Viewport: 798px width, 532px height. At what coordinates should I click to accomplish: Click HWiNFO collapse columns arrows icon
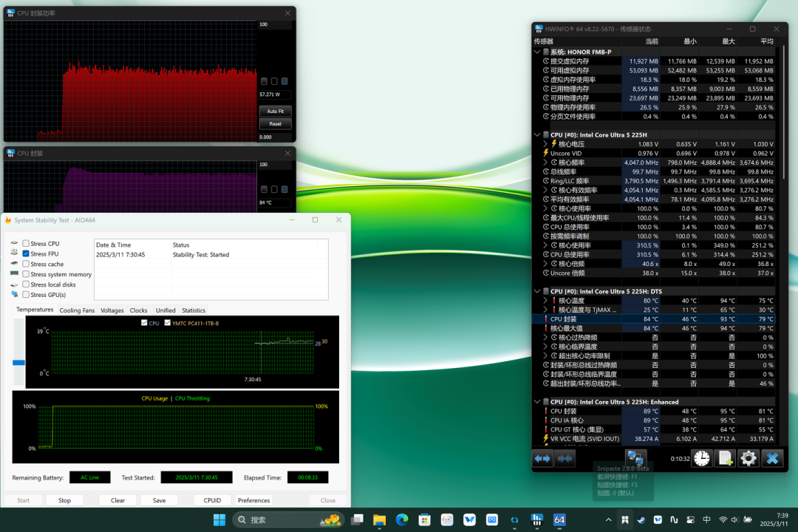(565, 459)
